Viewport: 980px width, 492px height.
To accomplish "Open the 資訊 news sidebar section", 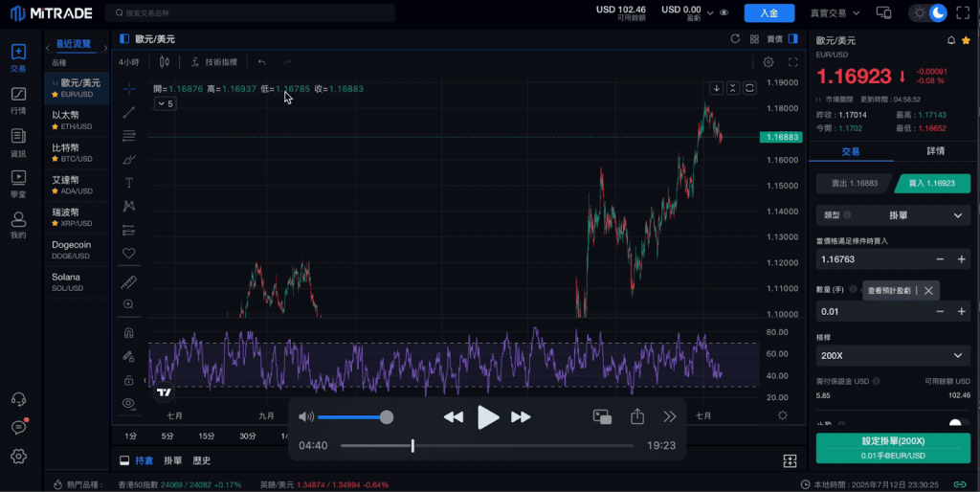I will click(18, 143).
